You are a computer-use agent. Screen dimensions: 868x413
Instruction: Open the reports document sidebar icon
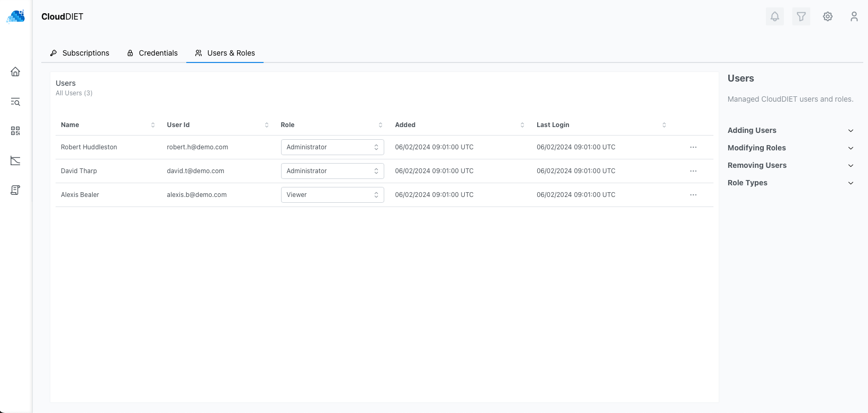coord(15,190)
